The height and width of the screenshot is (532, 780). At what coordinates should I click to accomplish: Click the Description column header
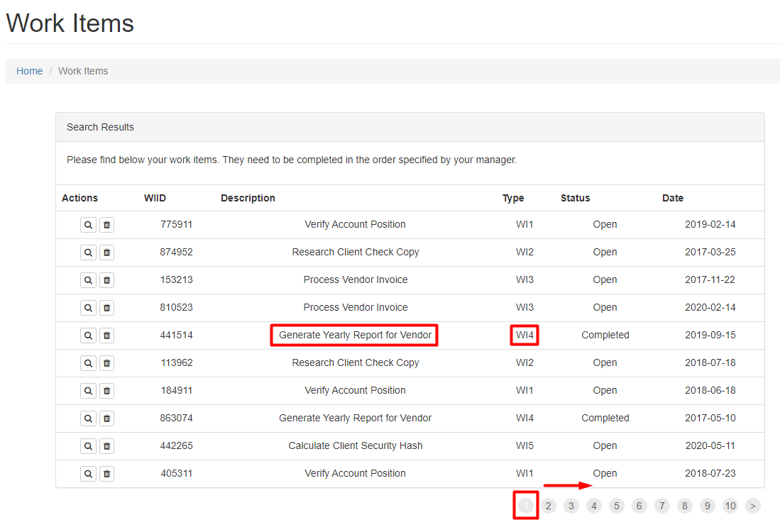pos(248,198)
